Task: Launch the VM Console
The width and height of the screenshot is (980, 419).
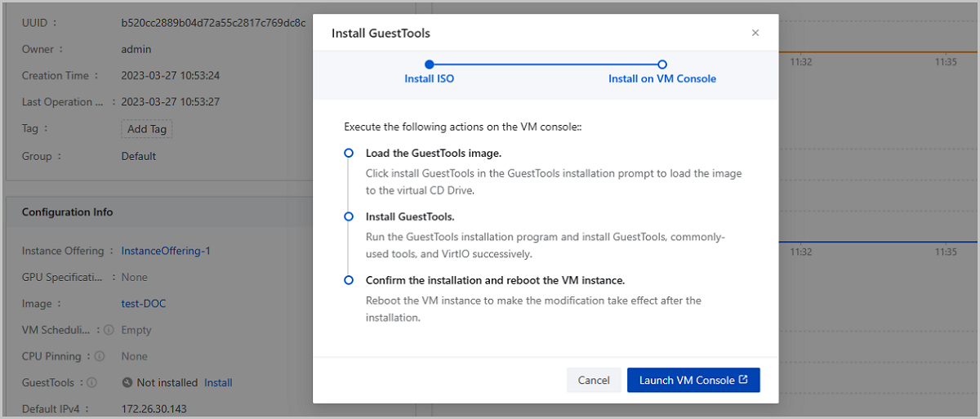Action: point(693,380)
